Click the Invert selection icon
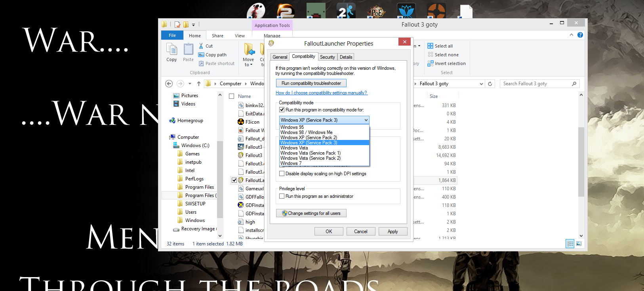 pos(431,63)
